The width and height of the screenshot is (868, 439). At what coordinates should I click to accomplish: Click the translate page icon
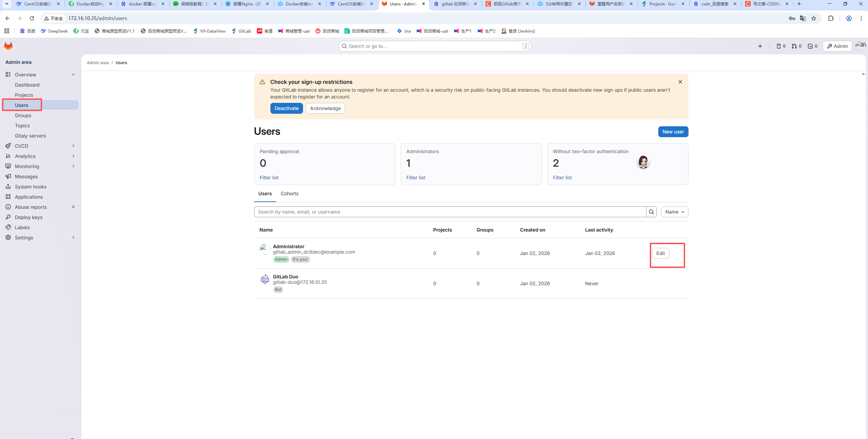coord(803,18)
